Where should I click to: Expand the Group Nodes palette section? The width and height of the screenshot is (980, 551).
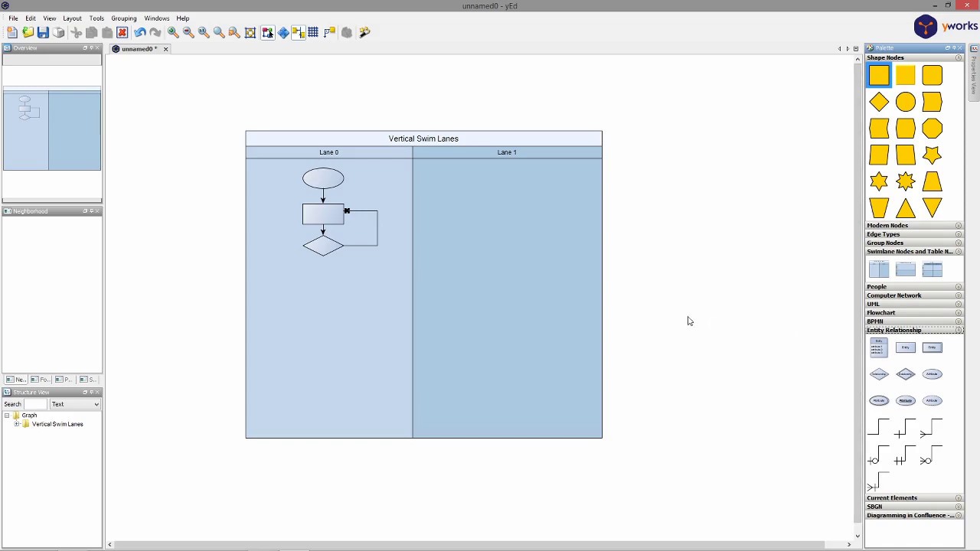(x=959, y=243)
